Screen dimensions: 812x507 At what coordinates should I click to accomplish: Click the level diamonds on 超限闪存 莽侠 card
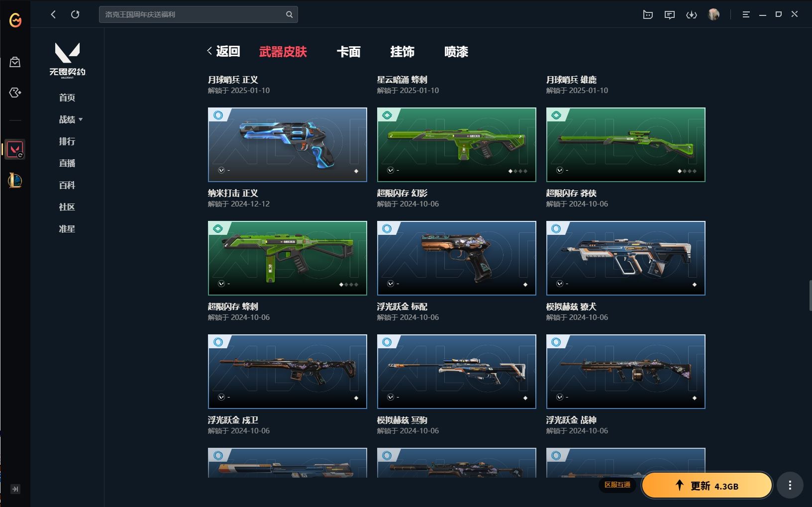[x=687, y=171]
